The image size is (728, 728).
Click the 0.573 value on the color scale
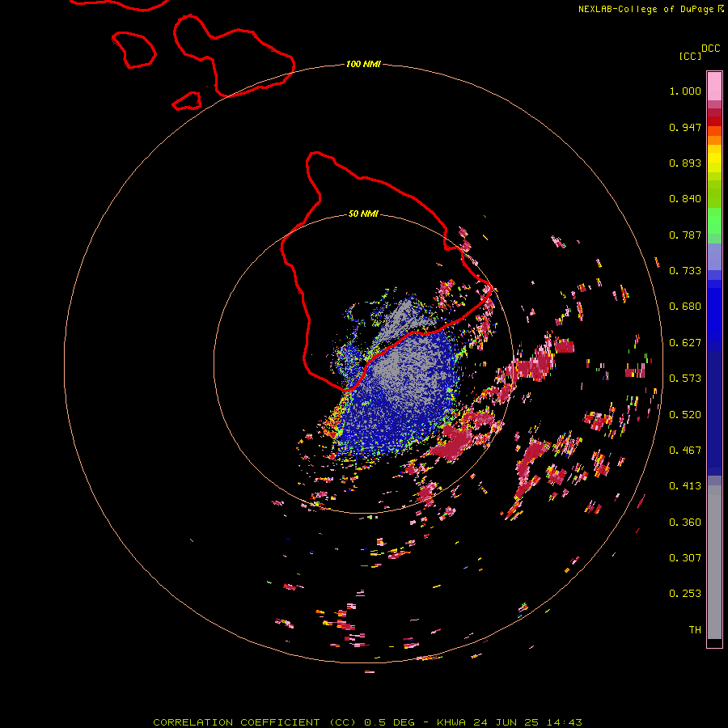click(x=685, y=379)
